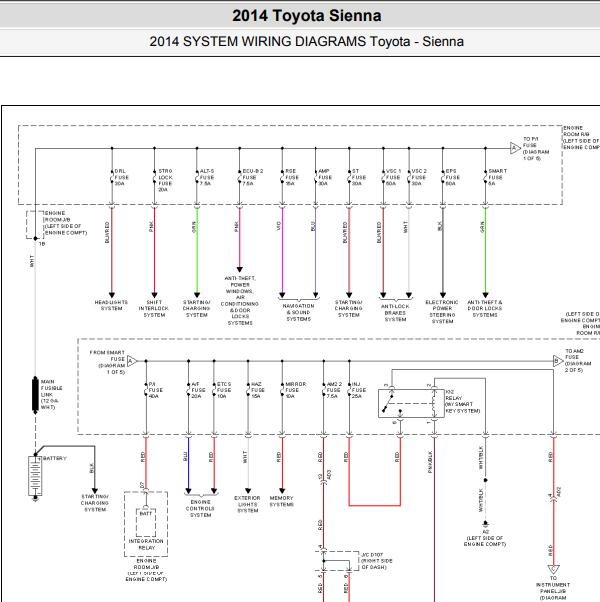Click the IG2 RELAY smart key label
The width and height of the screenshot is (600, 602).
463,401
